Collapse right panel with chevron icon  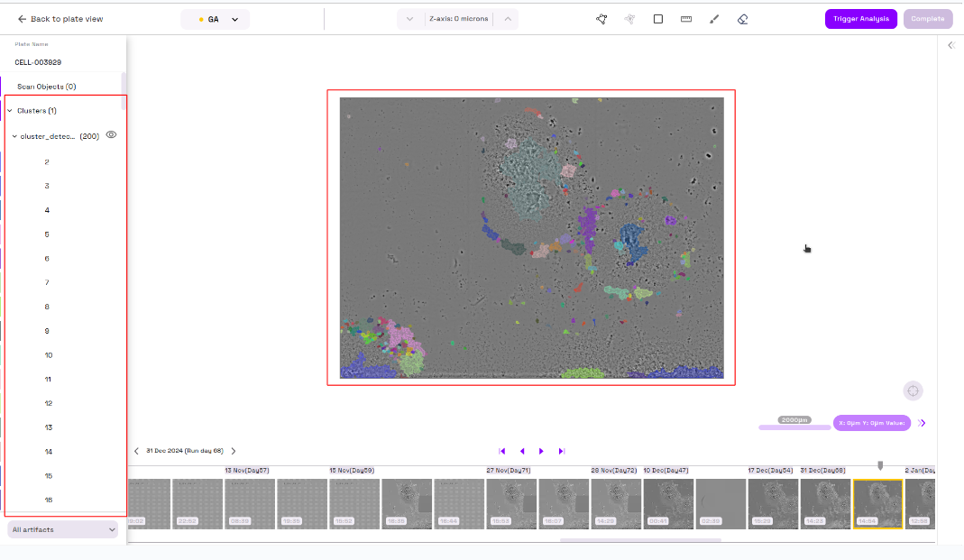pyautogui.click(x=950, y=45)
